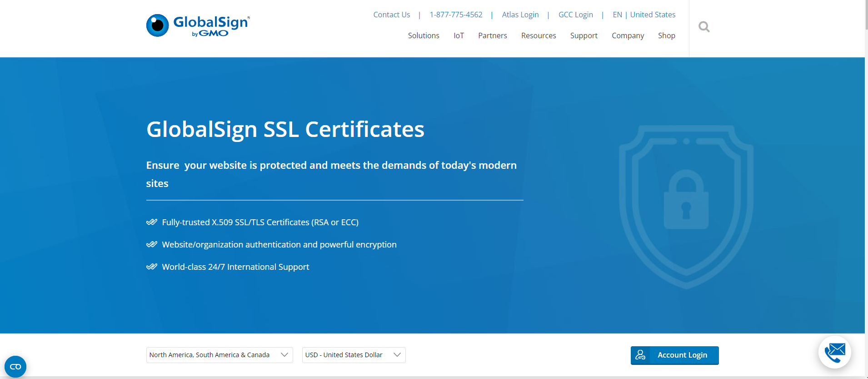This screenshot has height=379, width=868.
Task: Open the Shop menu
Action: pyautogui.click(x=667, y=35)
